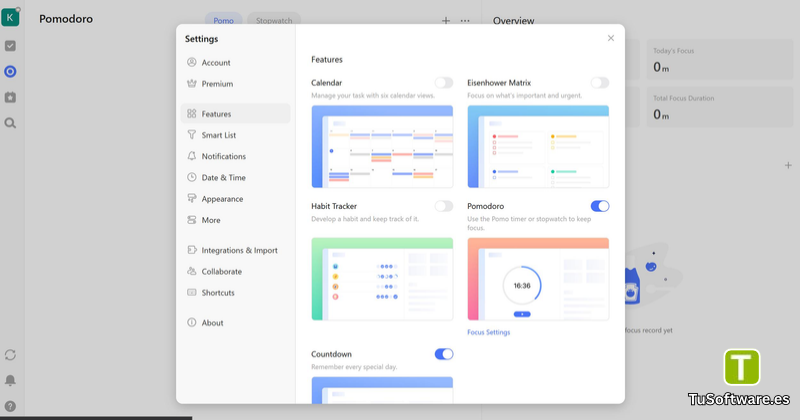800x420 pixels.
Task: Open the Focus Settings link
Action: click(x=488, y=332)
